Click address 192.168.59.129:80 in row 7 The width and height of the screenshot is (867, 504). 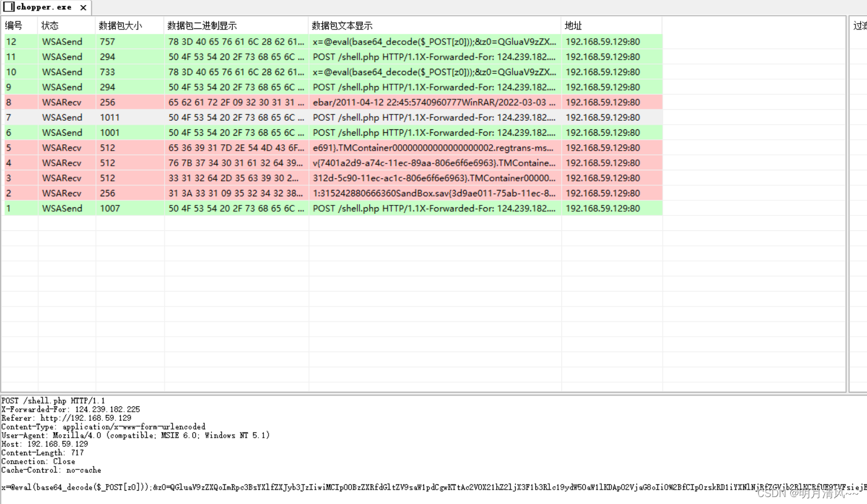tap(602, 117)
